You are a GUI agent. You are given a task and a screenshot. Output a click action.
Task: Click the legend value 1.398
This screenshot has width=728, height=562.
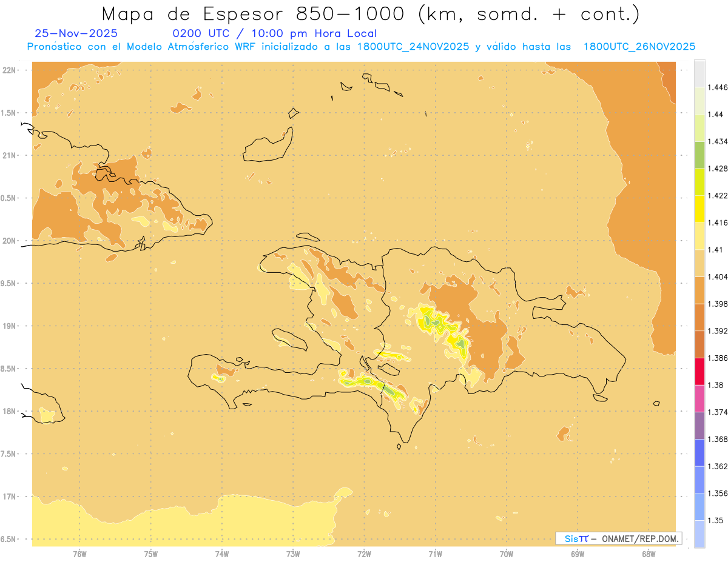click(718, 304)
